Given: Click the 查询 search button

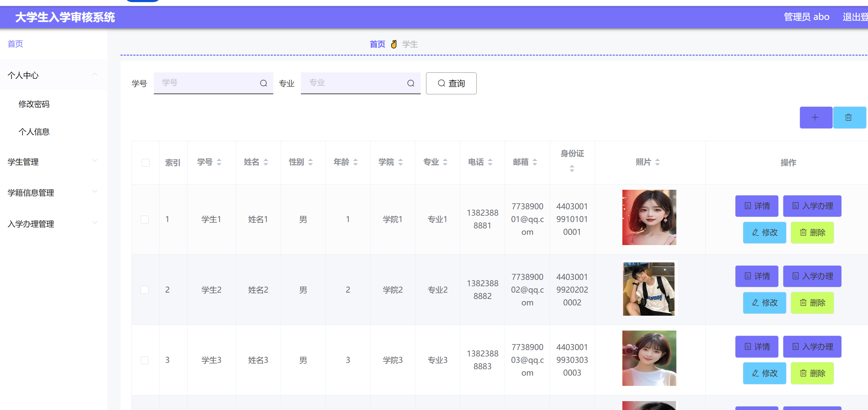Looking at the screenshot, I should [451, 83].
